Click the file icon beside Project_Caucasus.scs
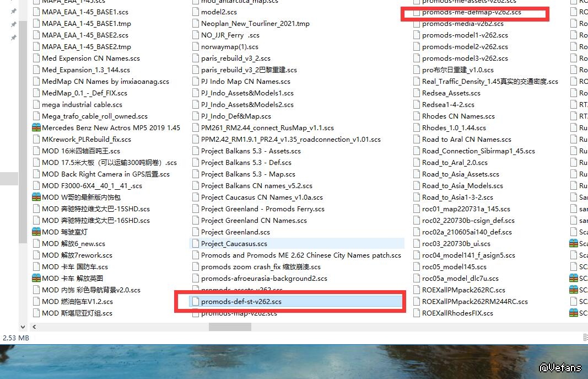 (x=195, y=244)
